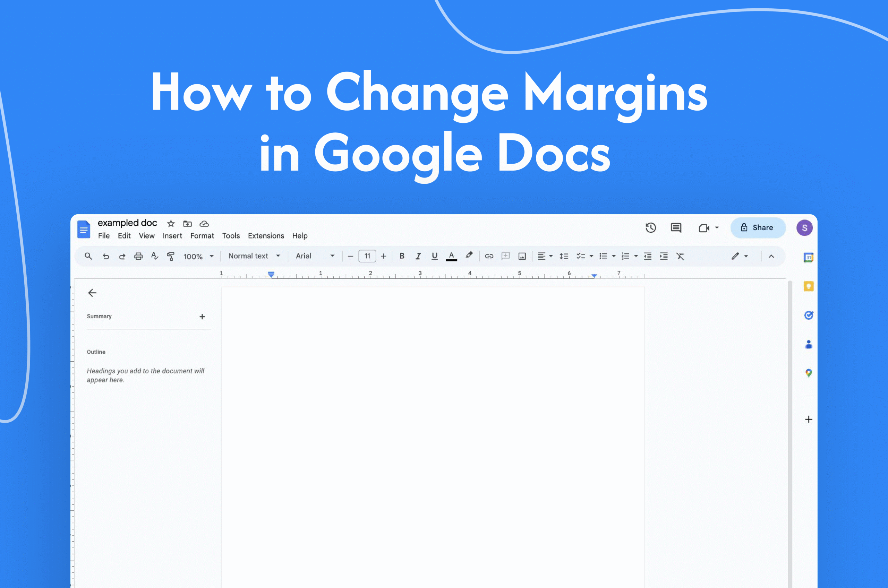Open the Normal text style dropdown
Screen dimensions: 888x588
[x=254, y=256]
